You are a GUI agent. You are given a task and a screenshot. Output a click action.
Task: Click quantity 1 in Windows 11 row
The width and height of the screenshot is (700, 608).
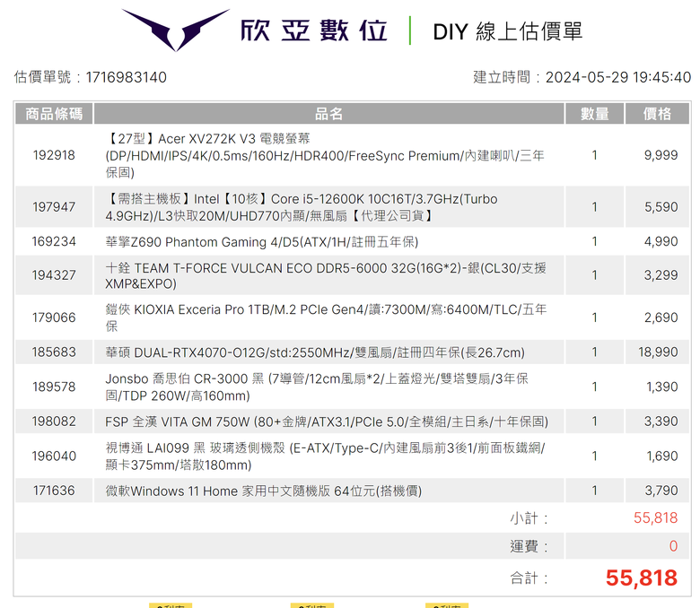(595, 491)
